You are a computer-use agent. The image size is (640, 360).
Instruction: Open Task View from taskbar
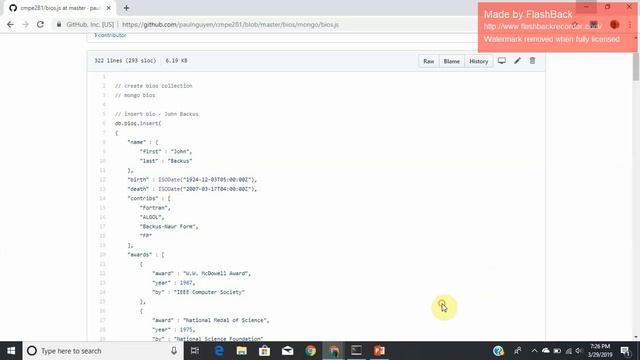click(195, 351)
